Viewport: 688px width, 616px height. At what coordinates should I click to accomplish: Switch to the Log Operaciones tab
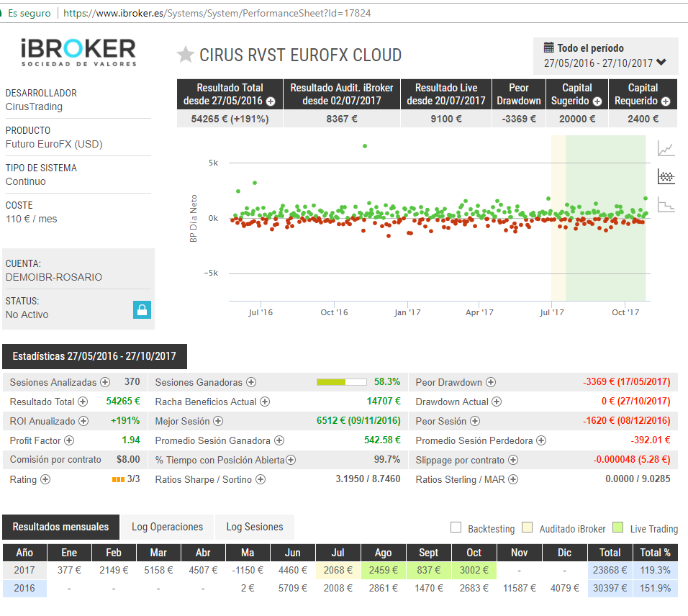167,527
